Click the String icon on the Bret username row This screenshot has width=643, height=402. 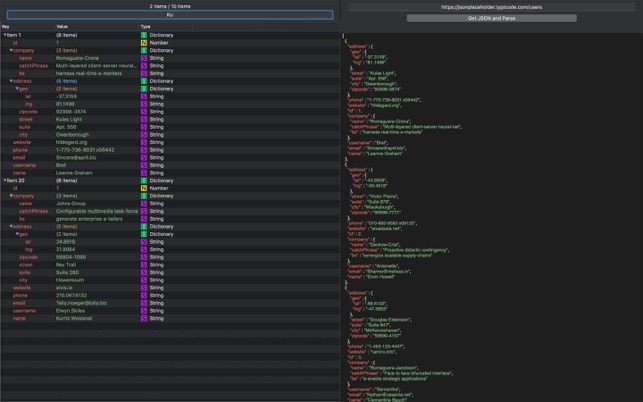click(144, 165)
